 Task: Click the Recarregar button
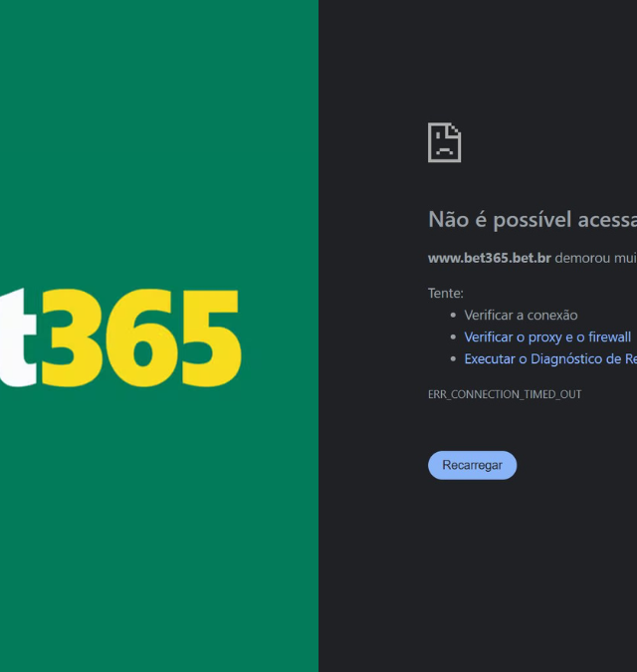[x=472, y=465]
